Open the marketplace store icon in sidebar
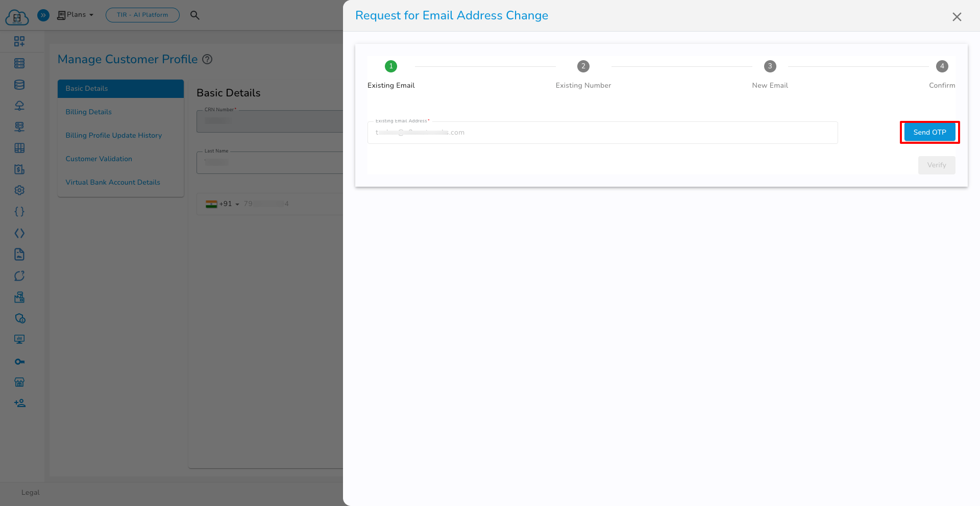The height and width of the screenshot is (506, 980). 19,382
